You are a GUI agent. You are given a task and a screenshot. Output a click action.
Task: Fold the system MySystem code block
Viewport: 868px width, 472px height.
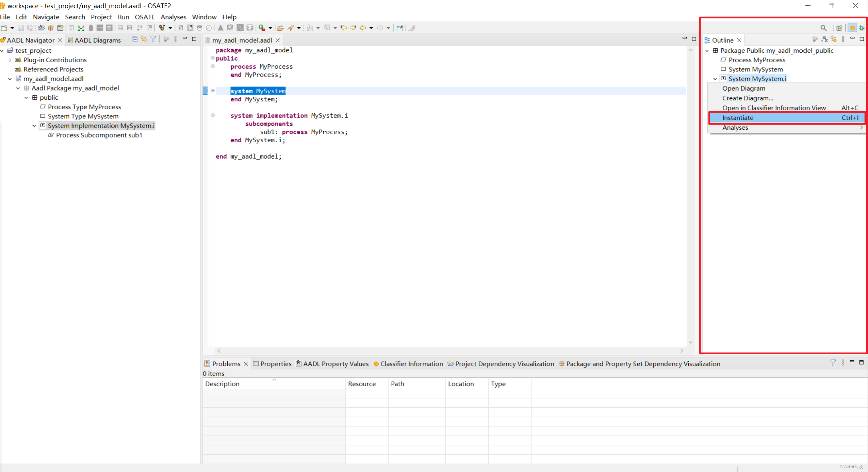point(213,91)
